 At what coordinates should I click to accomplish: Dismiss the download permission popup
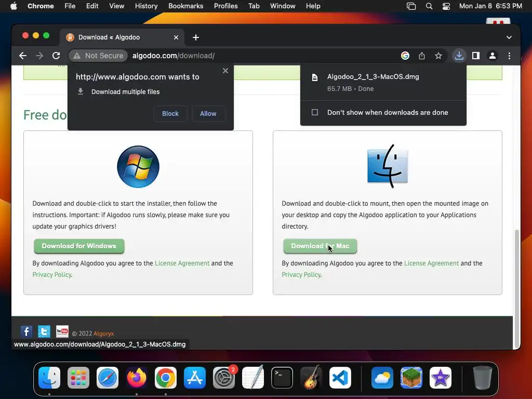point(225,71)
